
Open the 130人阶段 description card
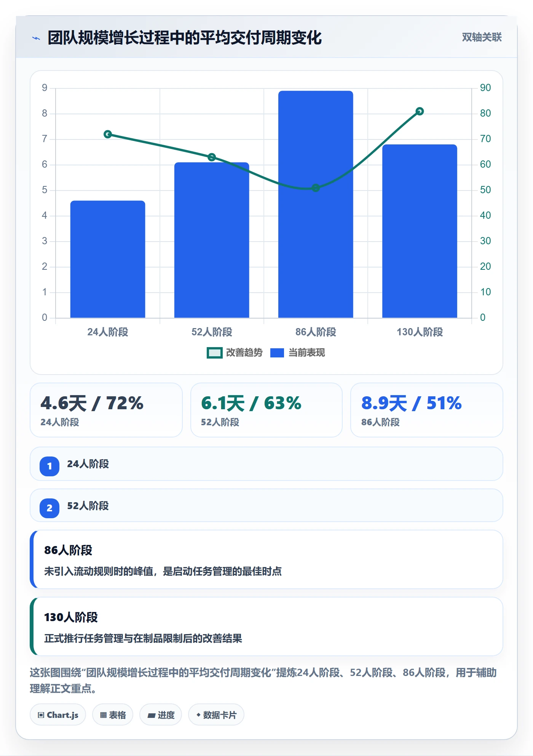tap(266, 626)
